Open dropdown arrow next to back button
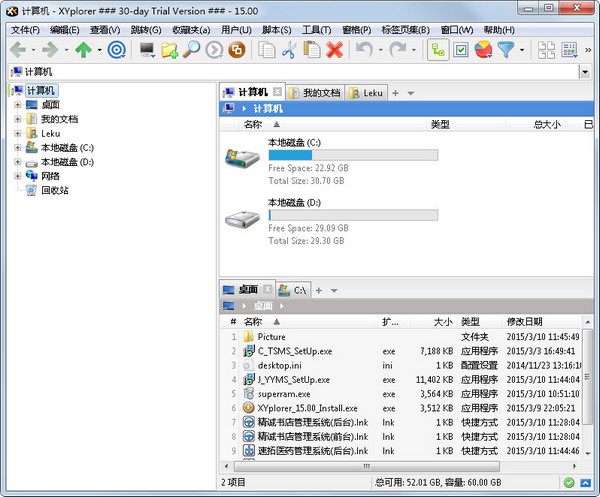The height and width of the screenshot is (497, 600). tap(33, 50)
